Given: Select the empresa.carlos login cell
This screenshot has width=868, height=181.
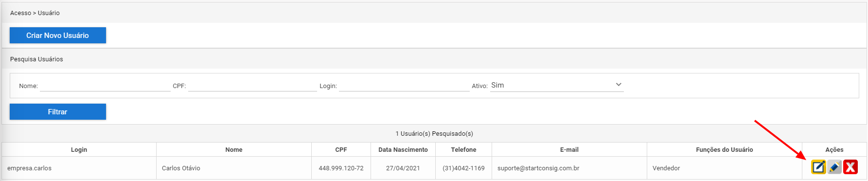Looking at the screenshot, I should coord(79,168).
